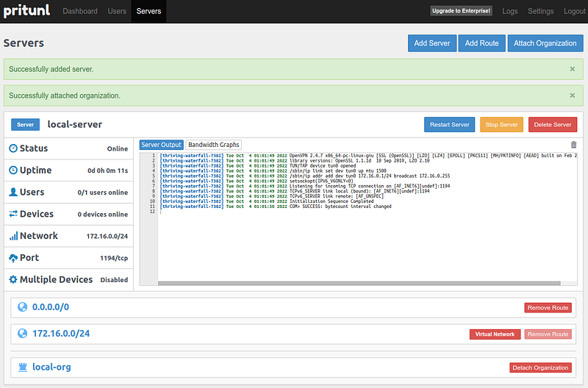This screenshot has width=588, height=388.
Task: Restart the local-server
Action: click(449, 124)
